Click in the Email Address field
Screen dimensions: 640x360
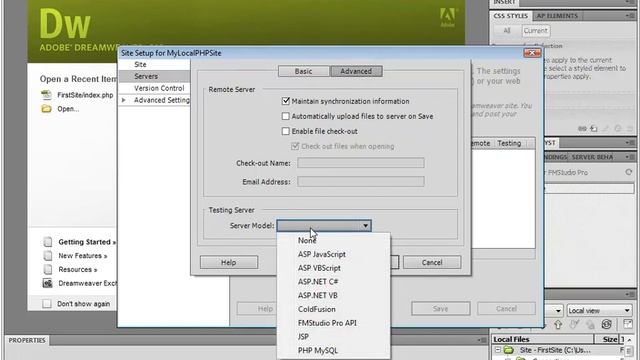(x=361, y=181)
